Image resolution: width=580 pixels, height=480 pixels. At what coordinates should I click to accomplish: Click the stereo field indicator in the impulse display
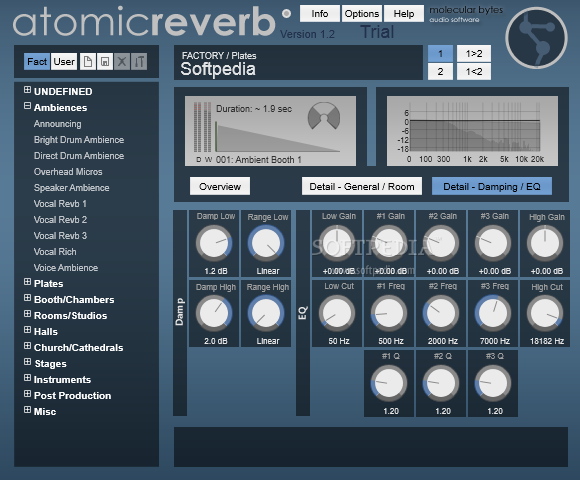(324, 116)
